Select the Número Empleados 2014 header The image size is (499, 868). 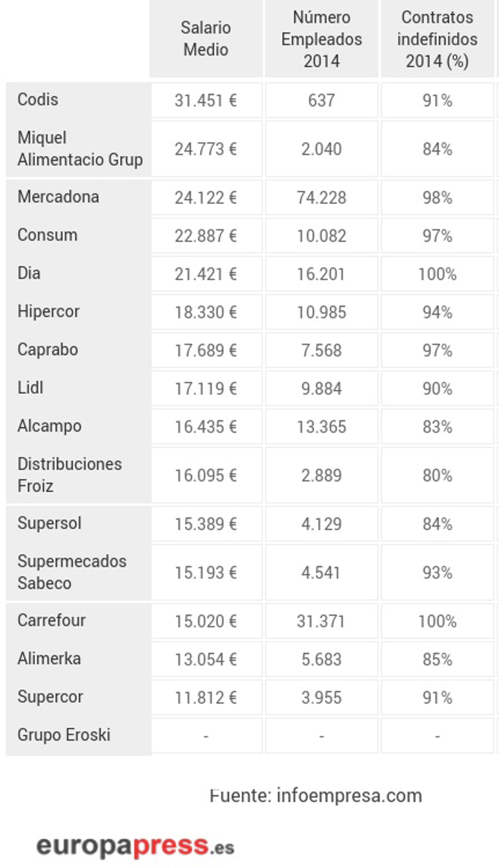(321, 39)
